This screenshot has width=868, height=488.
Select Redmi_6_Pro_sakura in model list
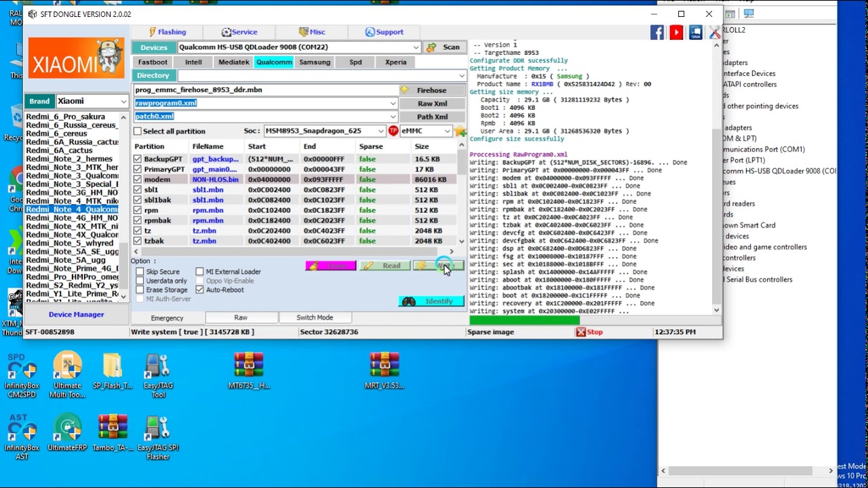pos(71,117)
